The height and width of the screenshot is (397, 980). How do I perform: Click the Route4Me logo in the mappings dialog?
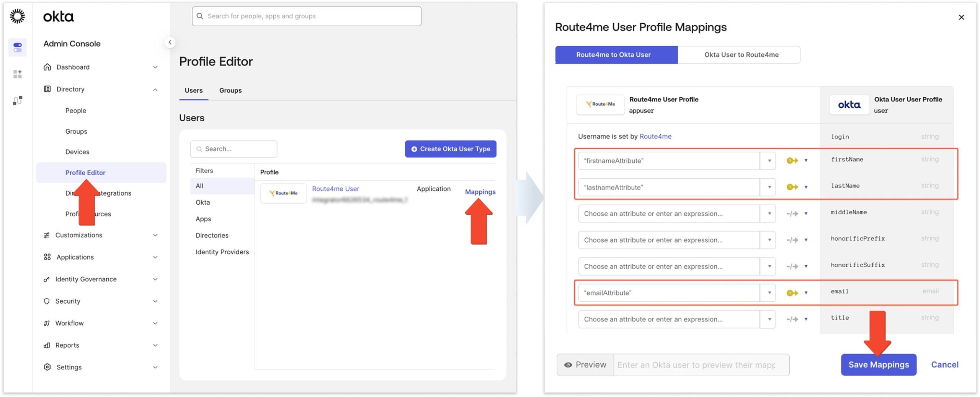pyautogui.click(x=600, y=105)
